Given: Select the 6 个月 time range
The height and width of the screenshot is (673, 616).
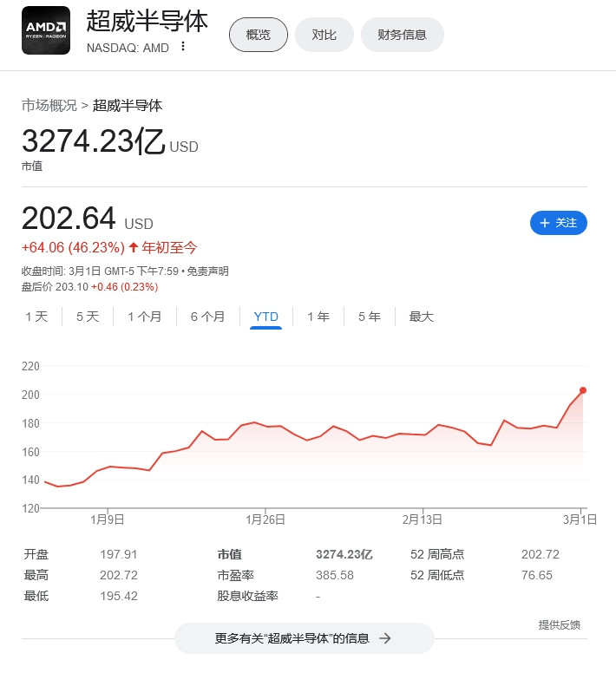Looking at the screenshot, I should click(x=207, y=317).
